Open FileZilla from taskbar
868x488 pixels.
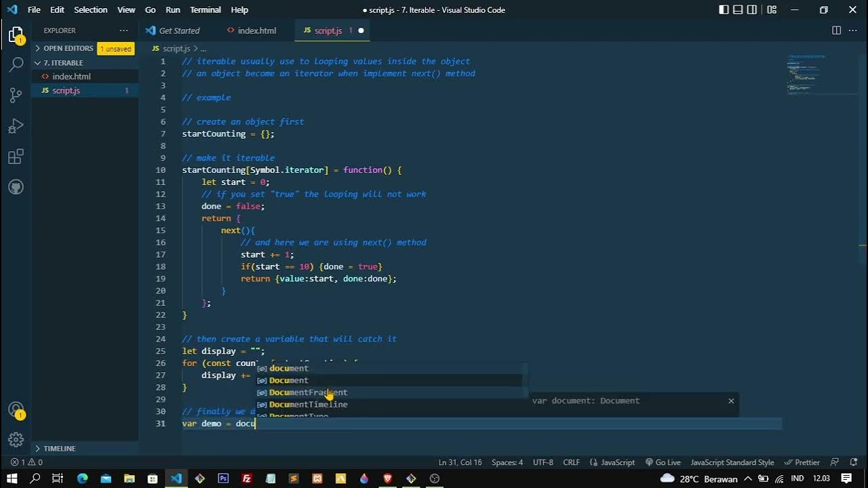(247, 479)
